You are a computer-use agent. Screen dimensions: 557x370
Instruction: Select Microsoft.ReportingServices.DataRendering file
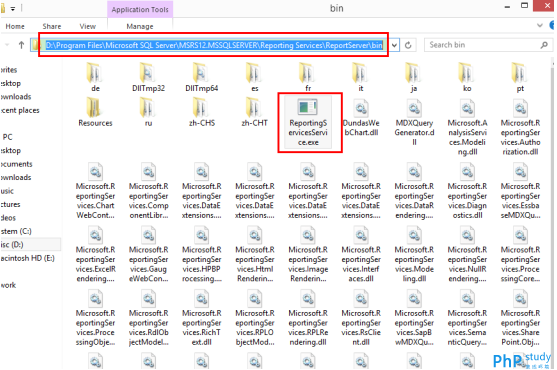click(x=414, y=190)
